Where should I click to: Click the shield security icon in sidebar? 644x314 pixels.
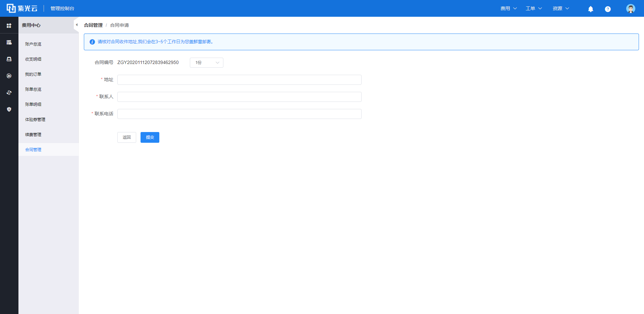[9, 109]
